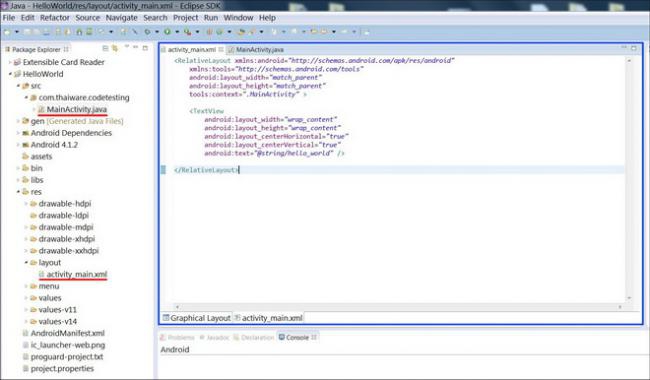
Task: Collapse the HelloWorld project node
Action: [x=10, y=74]
